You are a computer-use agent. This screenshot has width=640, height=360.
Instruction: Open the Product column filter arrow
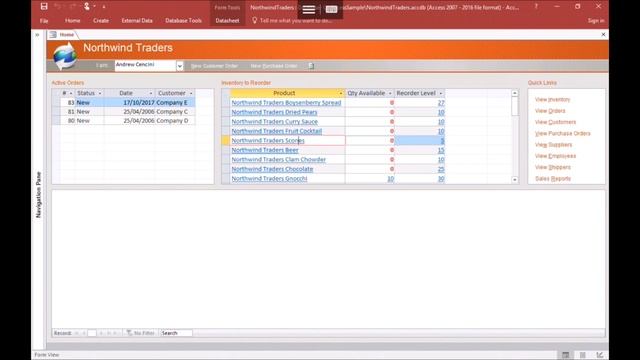tap(341, 93)
